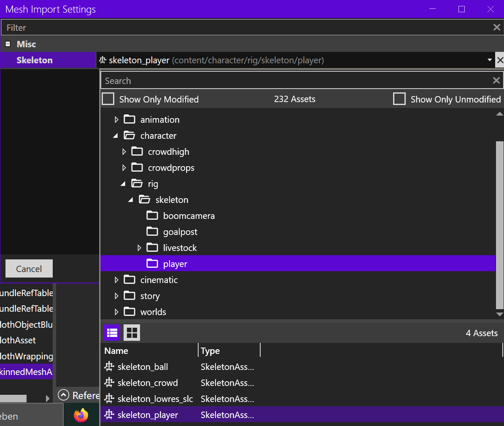Image resolution: width=504 pixels, height=426 pixels.
Task: Collapse the Misc section
Action: (8, 44)
